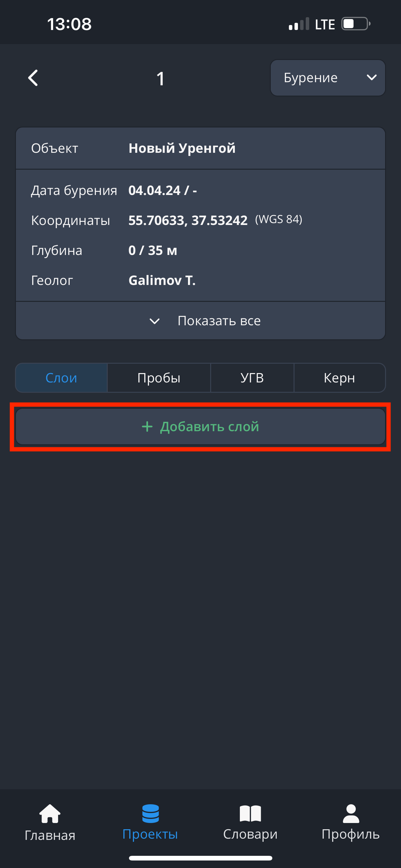Expand details with Показать все
The height and width of the screenshot is (868, 401).
(219, 321)
